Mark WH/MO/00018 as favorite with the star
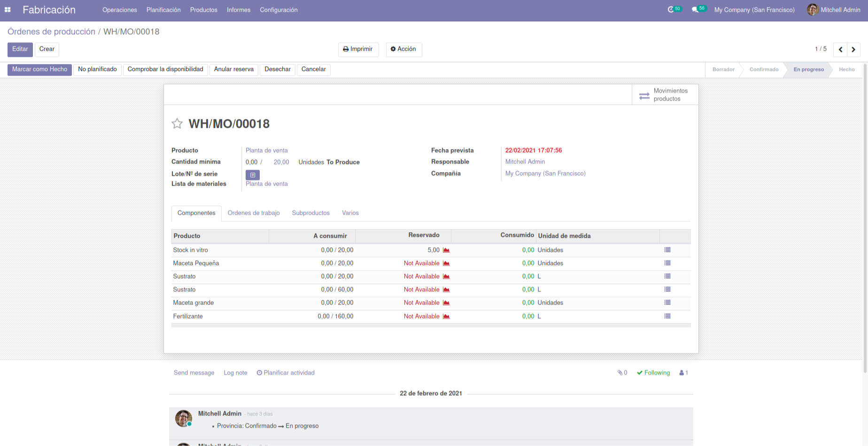Image resolution: width=868 pixels, height=446 pixels. pyautogui.click(x=177, y=124)
